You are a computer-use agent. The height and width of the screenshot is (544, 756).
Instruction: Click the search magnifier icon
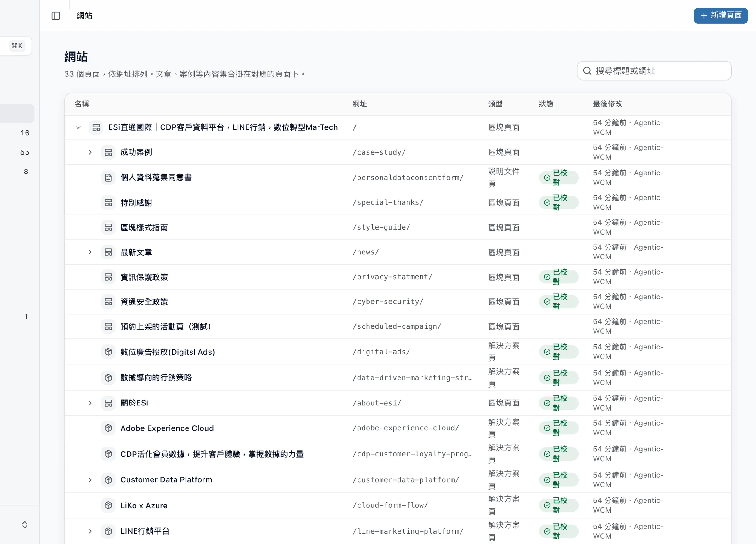[587, 71]
